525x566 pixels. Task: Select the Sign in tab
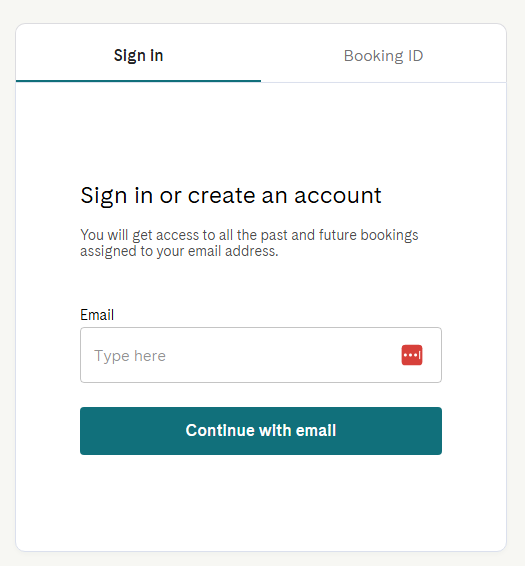(x=138, y=56)
